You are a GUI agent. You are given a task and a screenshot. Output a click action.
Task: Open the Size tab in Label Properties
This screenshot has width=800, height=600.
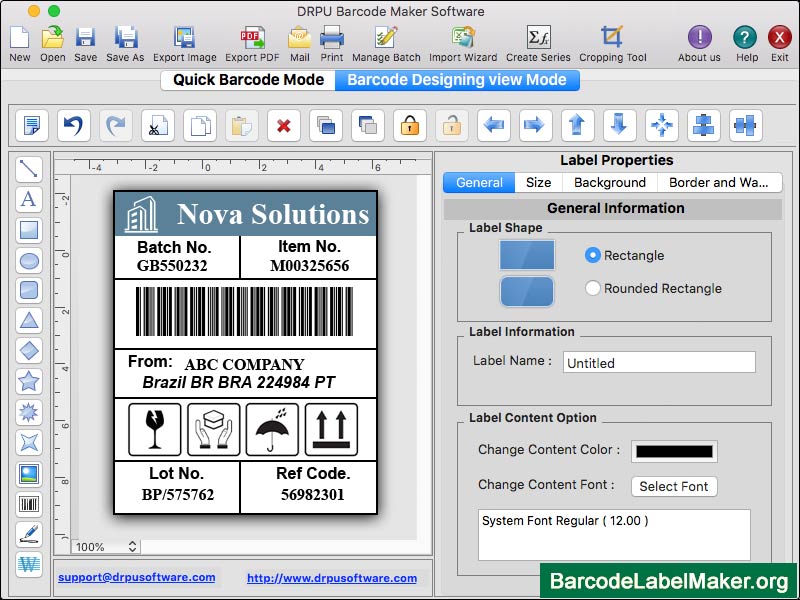click(538, 182)
